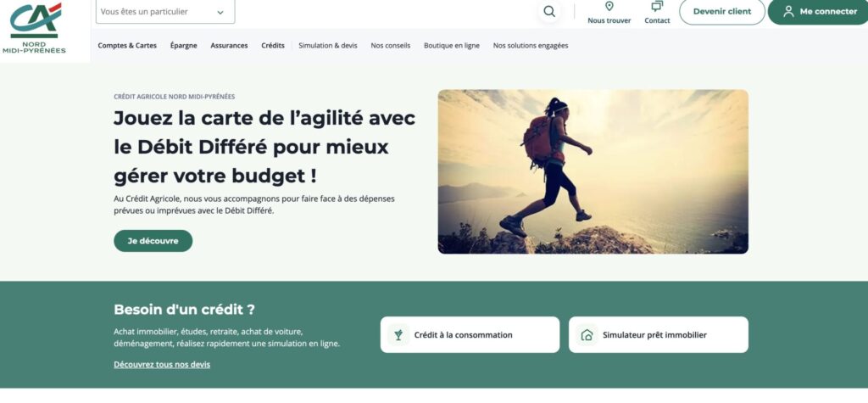Visit the Boutique en ligne
Image resolution: width=868 pixels, height=403 pixels.
[x=452, y=46]
